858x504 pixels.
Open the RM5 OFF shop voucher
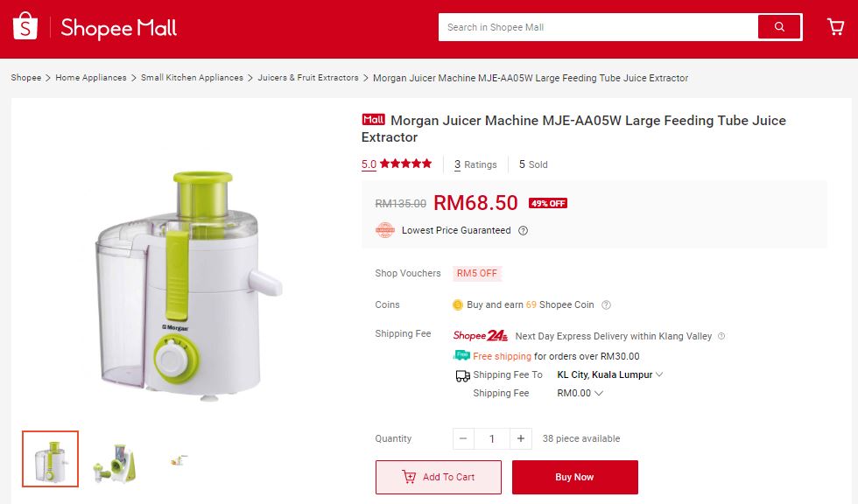coord(477,273)
